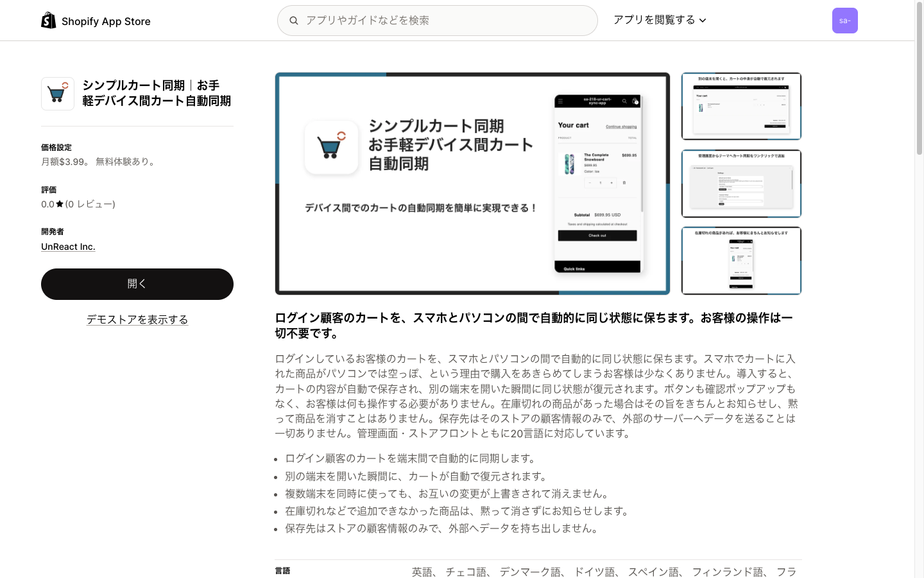Click the language list starting with 英語
Image resolution: width=924 pixels, height=578 pixels.
[604, 572]
